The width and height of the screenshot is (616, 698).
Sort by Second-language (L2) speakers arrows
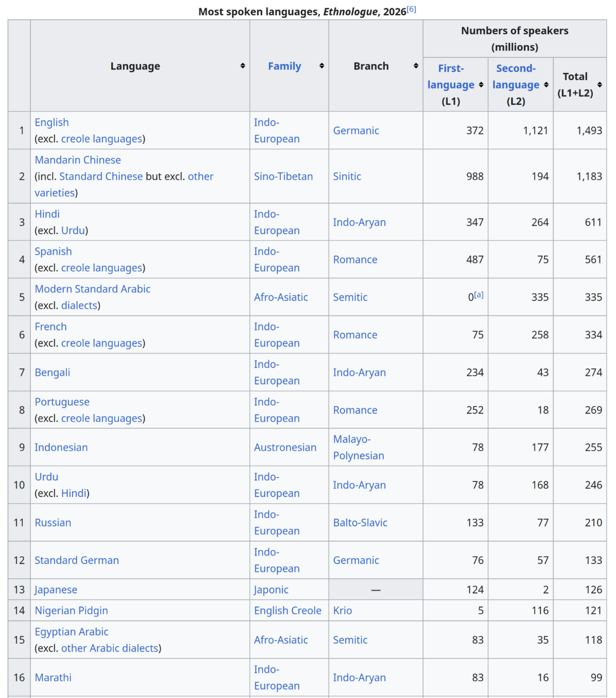point(546,85)
